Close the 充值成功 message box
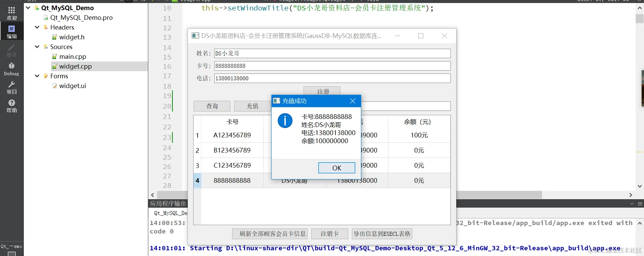 pos(353,101)
